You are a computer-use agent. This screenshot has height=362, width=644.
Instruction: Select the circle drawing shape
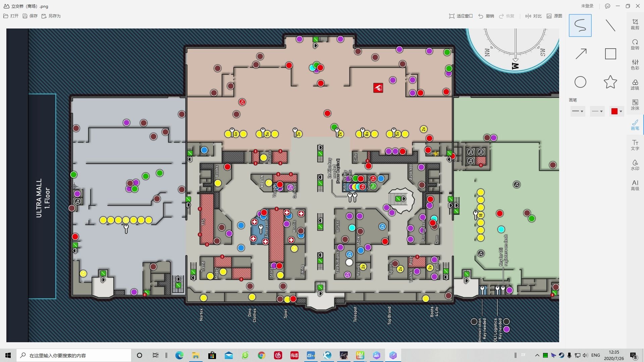pos(580,82)
